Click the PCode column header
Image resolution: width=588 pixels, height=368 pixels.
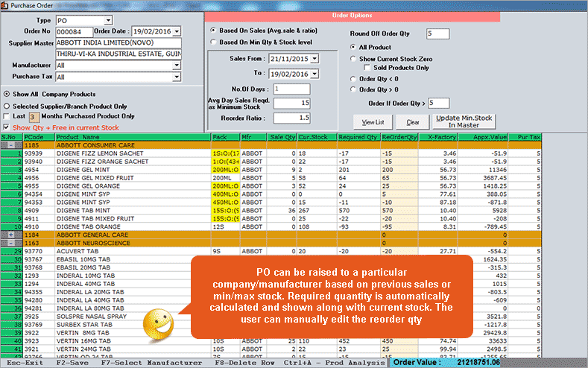coord(39,137)
